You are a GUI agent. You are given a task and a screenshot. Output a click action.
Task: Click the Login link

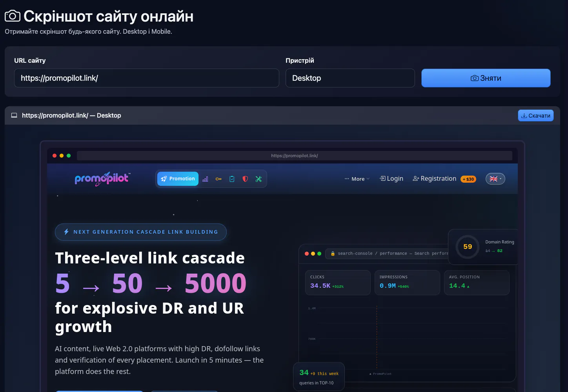click(x=391, y=178)
